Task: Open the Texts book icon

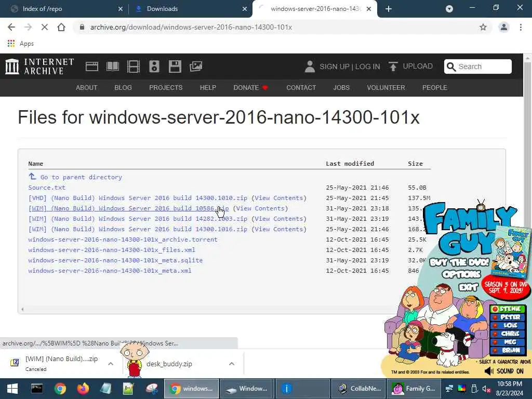Action: pos(113,66)
